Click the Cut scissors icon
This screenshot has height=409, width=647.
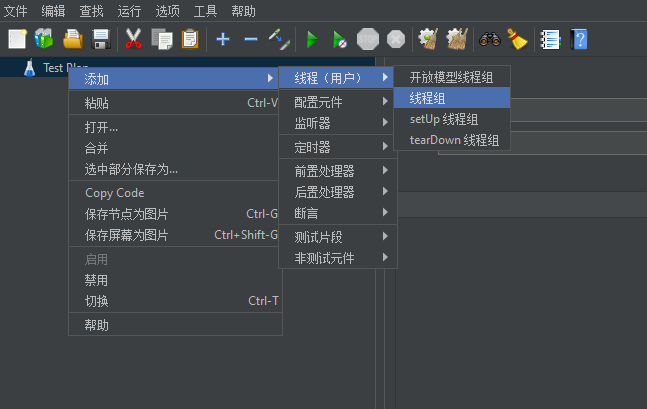tap(133, 39)
